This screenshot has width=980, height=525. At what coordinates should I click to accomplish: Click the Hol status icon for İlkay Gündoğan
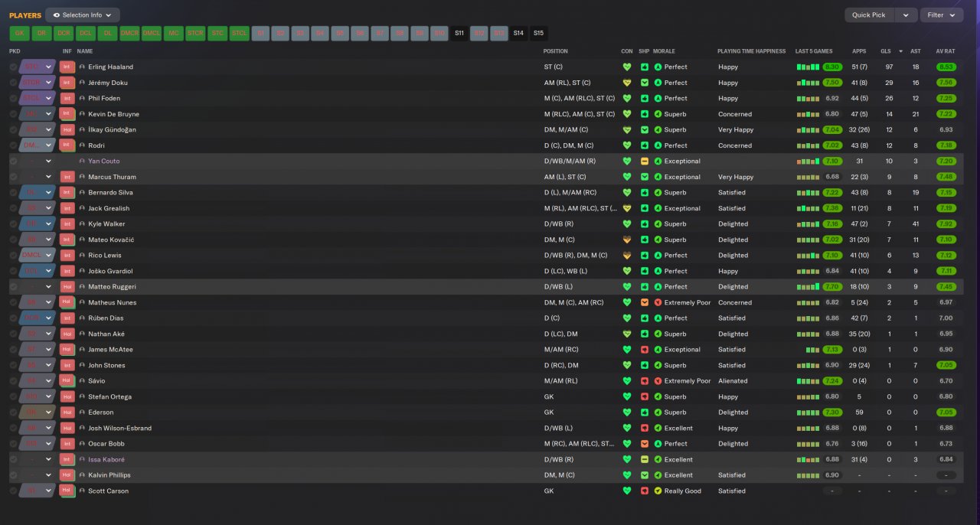[67, 129]
